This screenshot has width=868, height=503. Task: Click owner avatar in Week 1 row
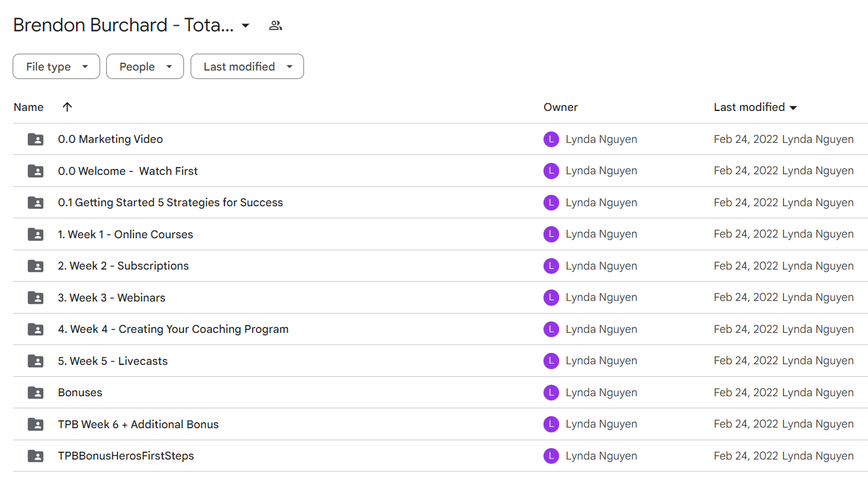point(551,235)
